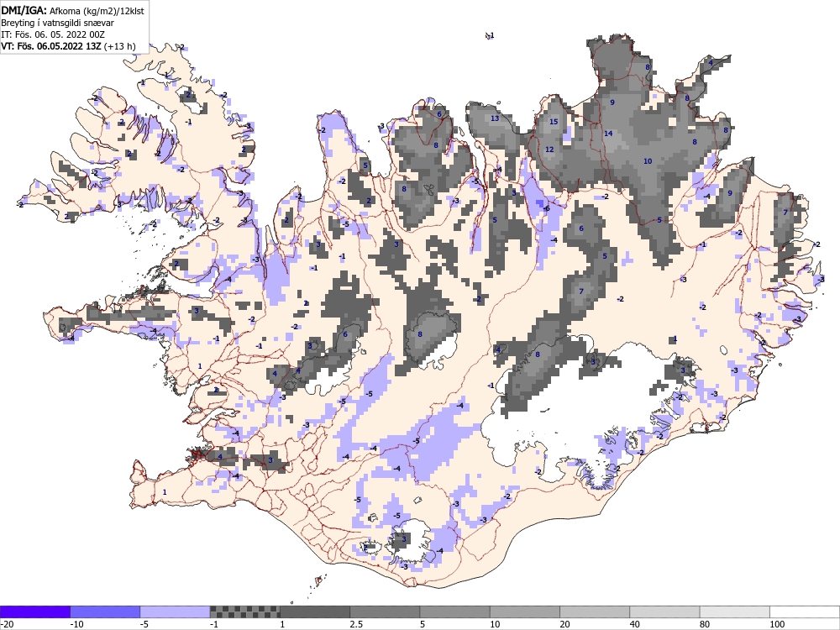Click the 20 label on the color scale
The image size is (840, 630).
(x=564, y=624)
